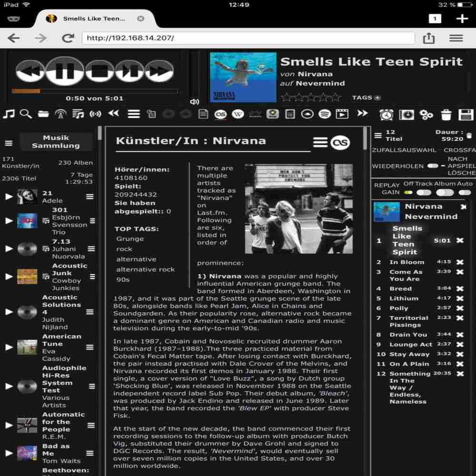Save playlist with the floppy icon

466,115
